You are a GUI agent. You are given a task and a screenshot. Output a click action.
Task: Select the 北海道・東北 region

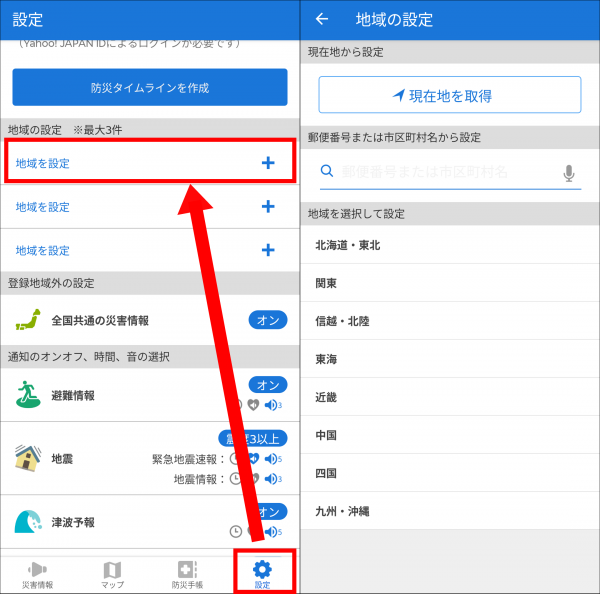coord(450,245)
